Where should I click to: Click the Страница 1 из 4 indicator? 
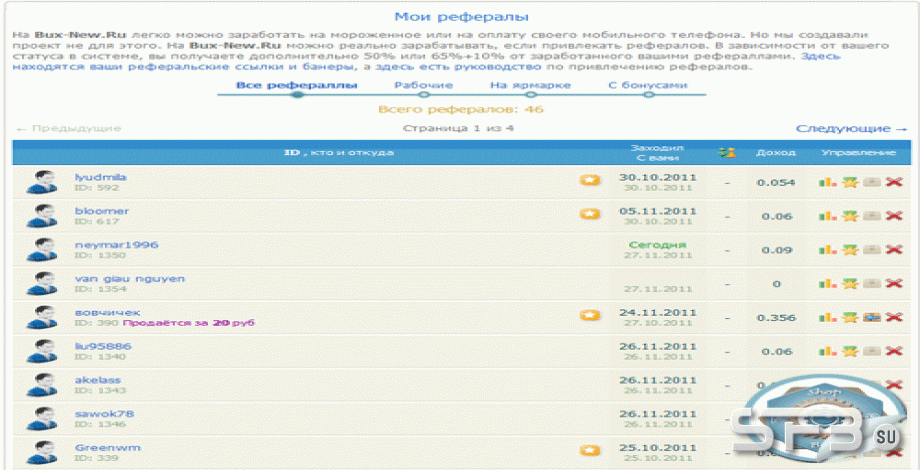tap(458, 129)
